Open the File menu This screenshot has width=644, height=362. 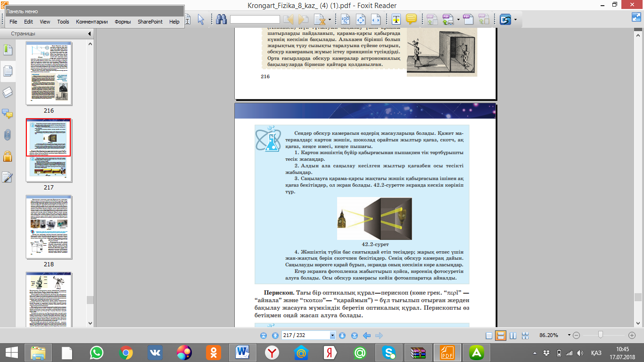click(x=13, y=22)
